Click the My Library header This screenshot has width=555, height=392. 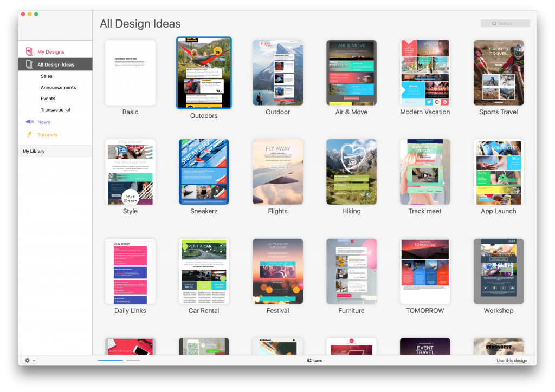tap(34, 151)
